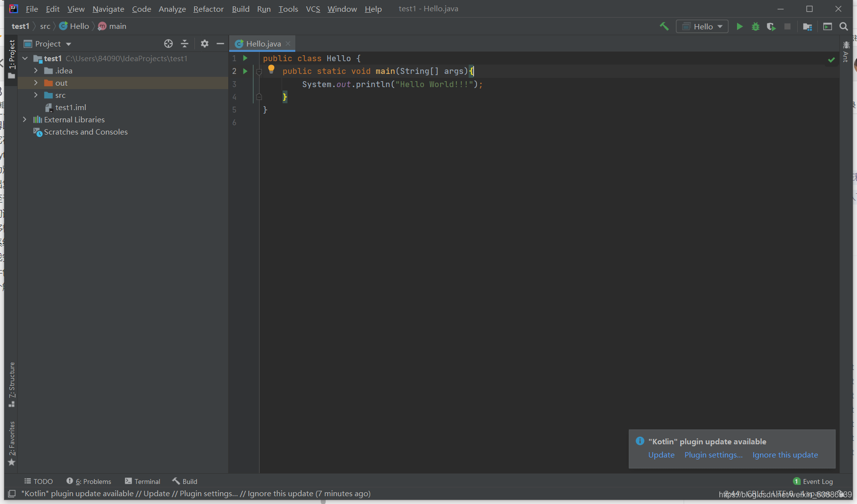Image resolution: width=857 pixels, height=504 pixels.
Task: Collapse the test1 project root node
Action: [25, 58]
